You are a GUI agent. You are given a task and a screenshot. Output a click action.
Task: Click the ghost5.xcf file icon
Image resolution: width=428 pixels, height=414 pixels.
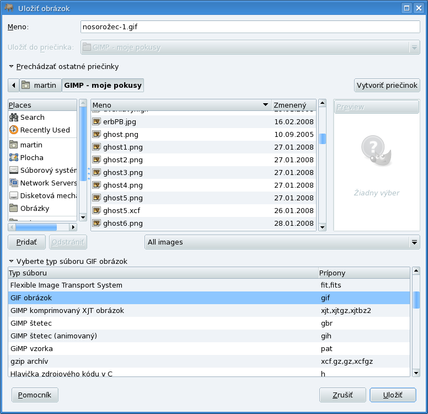click(x=97, y=210)
